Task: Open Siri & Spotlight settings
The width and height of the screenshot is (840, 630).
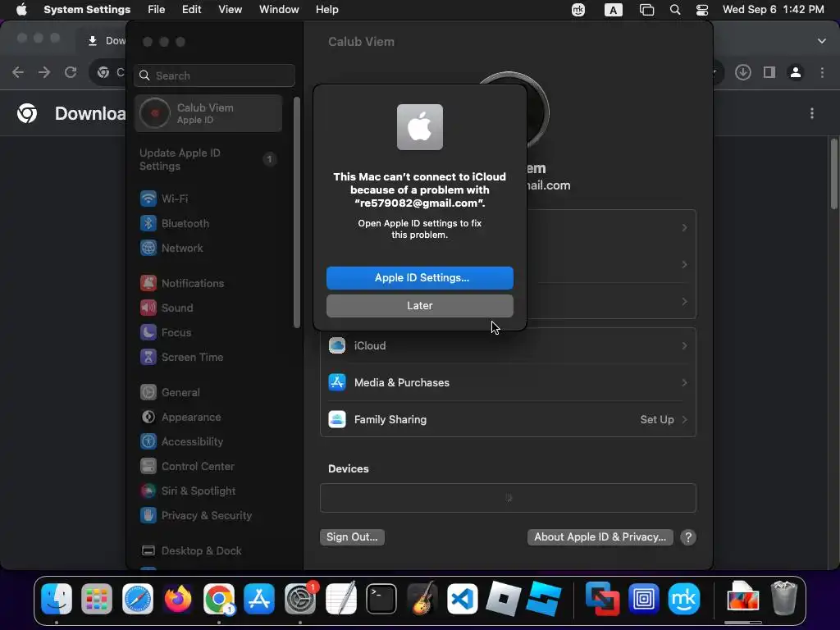Action: click(209, 491)
